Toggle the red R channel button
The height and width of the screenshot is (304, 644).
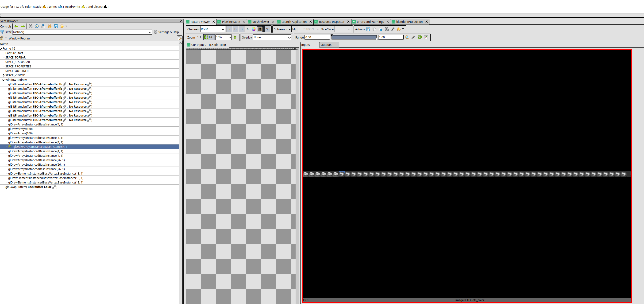[229, 29]
